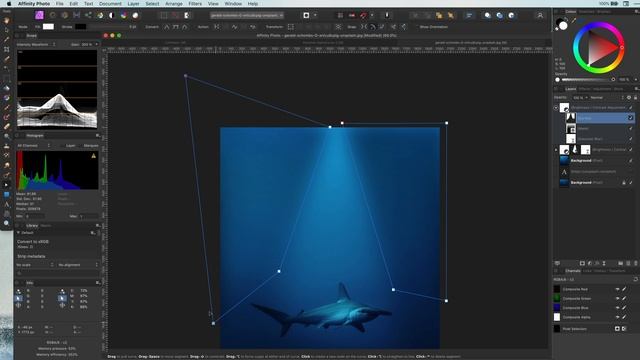Image resolution: width=640 pixels, height=360 pixels.
Task: Add a mask layer from Layers panel bottom
Action: (582, 264)
